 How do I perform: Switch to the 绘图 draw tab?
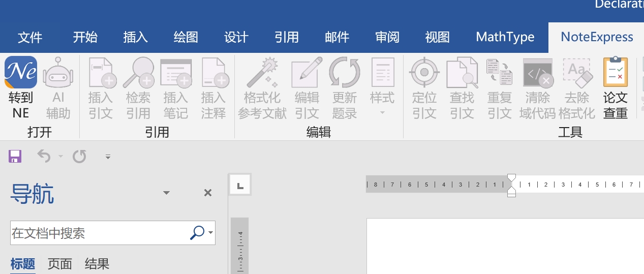click(x=186, y=37)
